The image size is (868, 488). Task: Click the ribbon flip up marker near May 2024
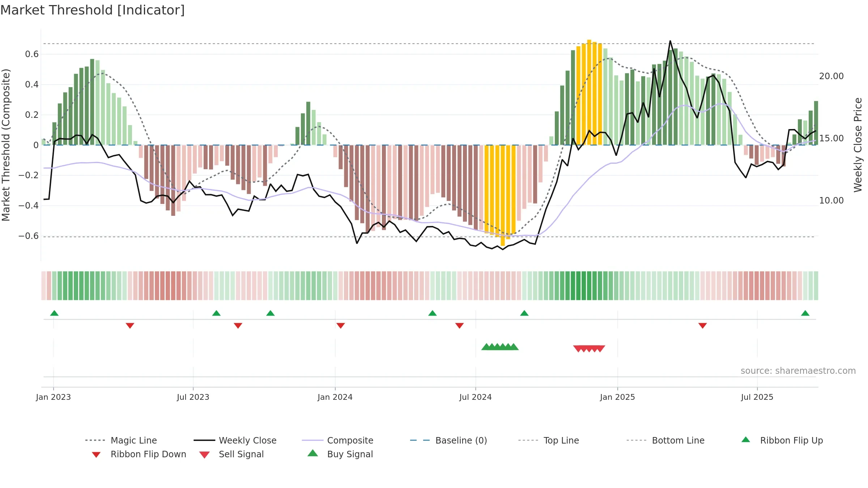433,313
